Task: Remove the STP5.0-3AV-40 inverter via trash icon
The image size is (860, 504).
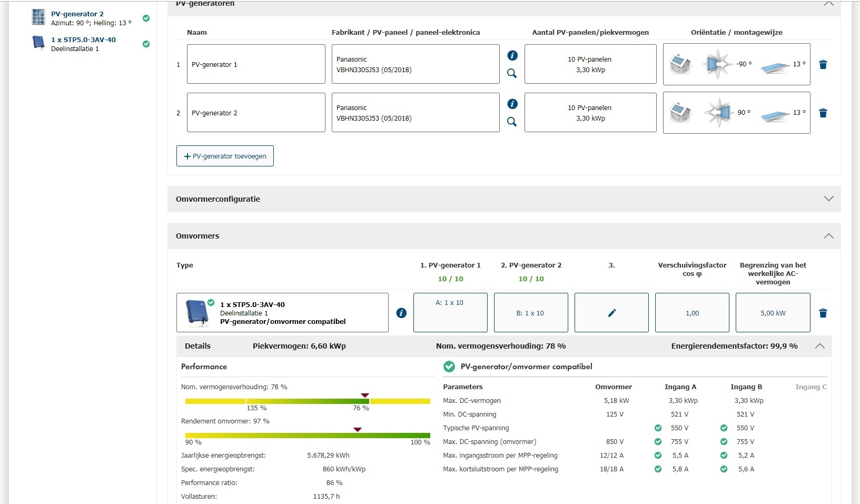Action: click(x=823, y=313)
